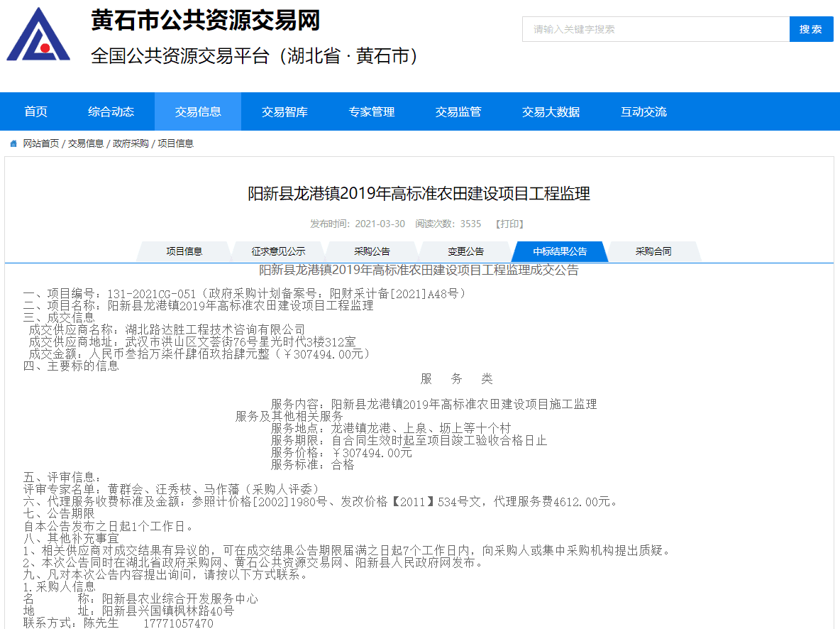Click the 搜索 search button

811,29
